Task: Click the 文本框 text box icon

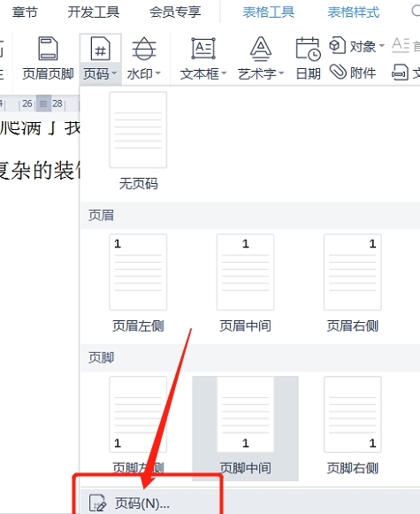Action: (203, 49)
